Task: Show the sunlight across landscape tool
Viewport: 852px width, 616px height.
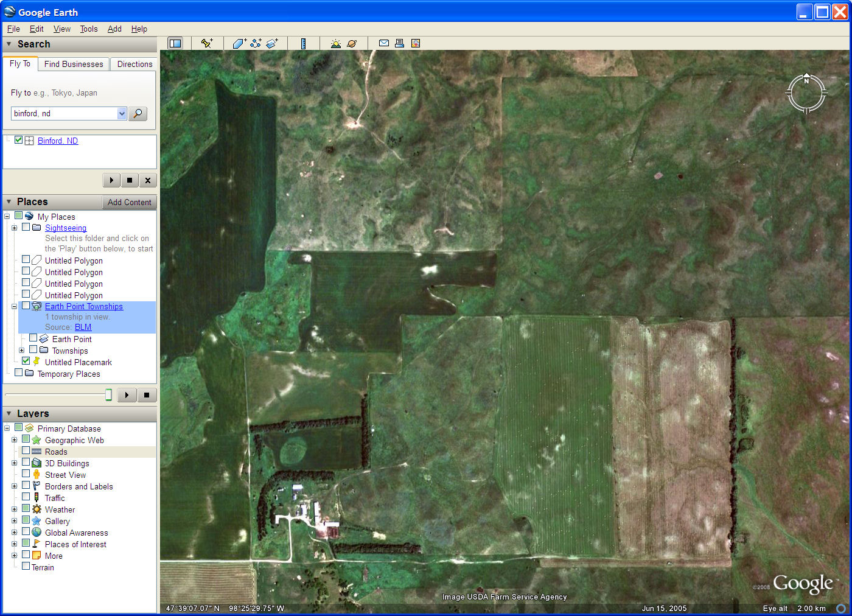Action: coord(336,43)
